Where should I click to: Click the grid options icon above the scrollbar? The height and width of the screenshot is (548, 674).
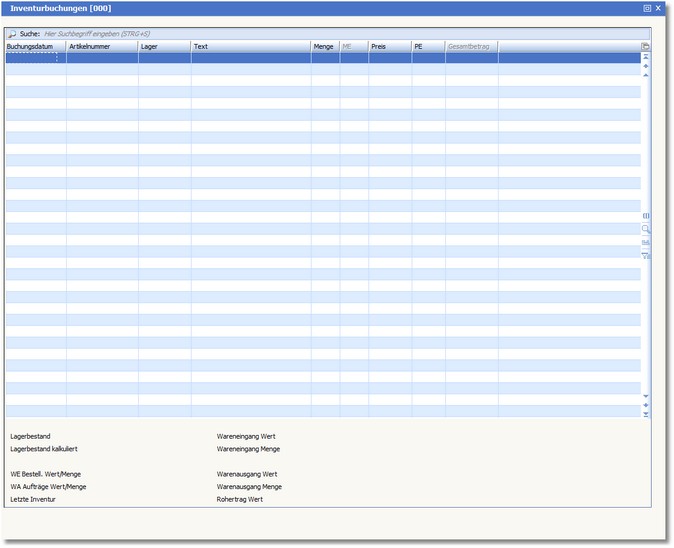tap(646, 46)
